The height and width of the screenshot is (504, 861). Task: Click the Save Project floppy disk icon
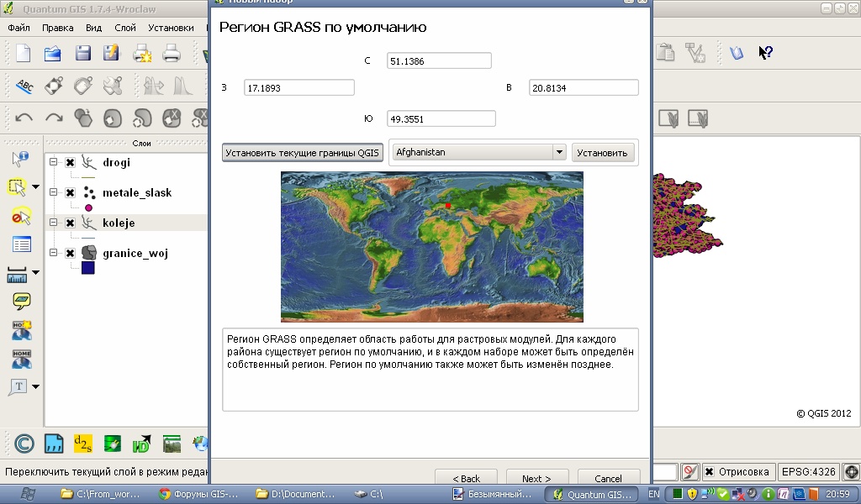(x=82, y=54)
